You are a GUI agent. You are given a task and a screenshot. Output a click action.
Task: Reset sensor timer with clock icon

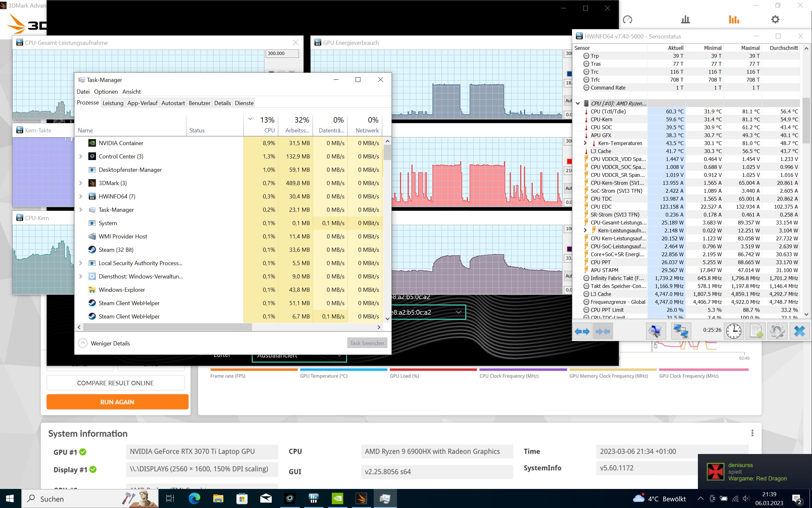click(733, 331)
